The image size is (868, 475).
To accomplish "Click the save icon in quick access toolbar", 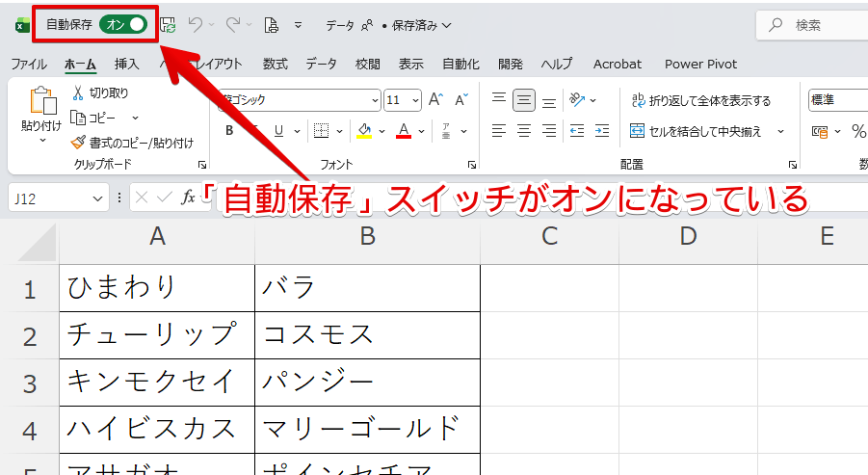I will tap(168, 25).
